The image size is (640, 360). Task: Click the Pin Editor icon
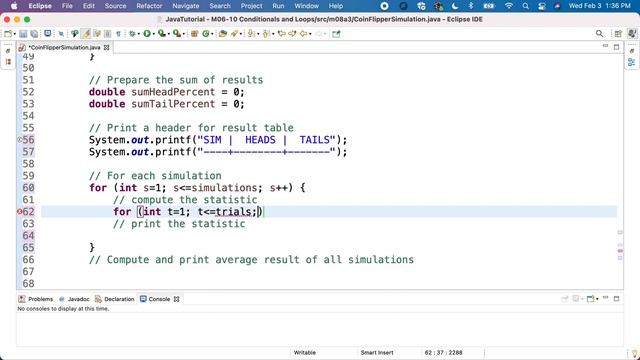tap(336, 34)
